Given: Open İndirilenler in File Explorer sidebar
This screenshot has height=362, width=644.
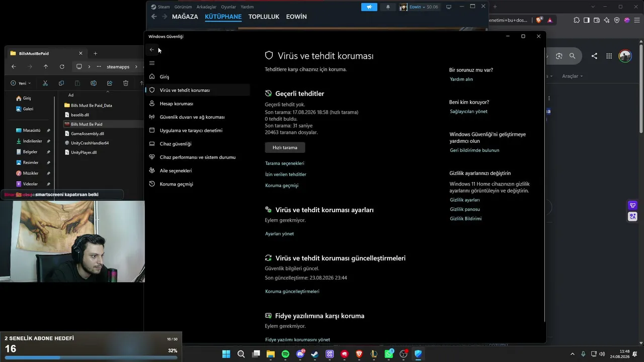Looking at the screenshot, I should 33,141.
